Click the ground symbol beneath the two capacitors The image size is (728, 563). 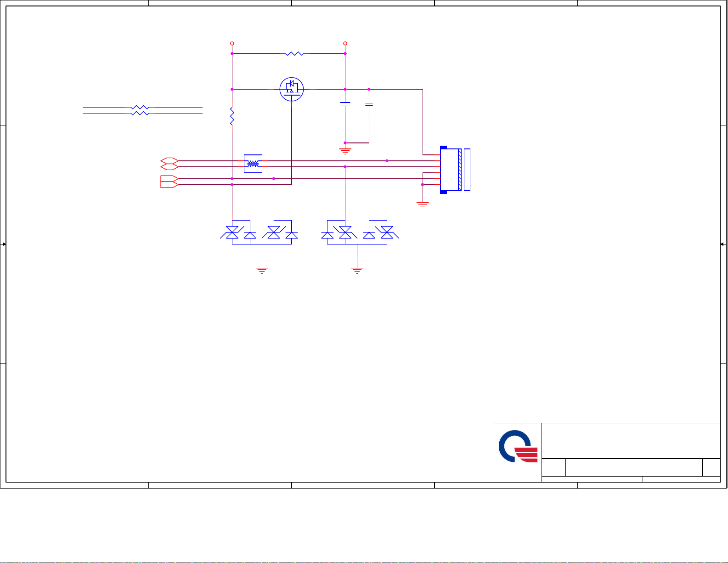[x=345, y=150]
